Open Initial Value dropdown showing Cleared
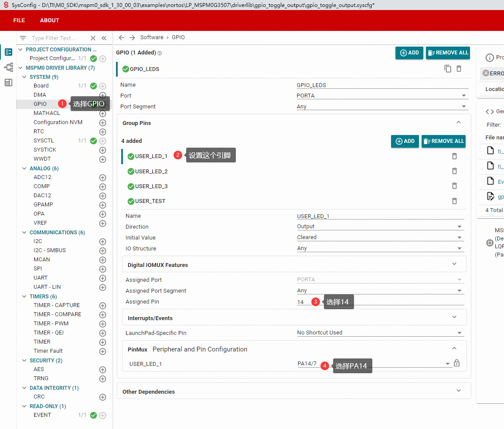Image resolution: width=504 pixels, height=429 pixels. click(x=380, y=237)
